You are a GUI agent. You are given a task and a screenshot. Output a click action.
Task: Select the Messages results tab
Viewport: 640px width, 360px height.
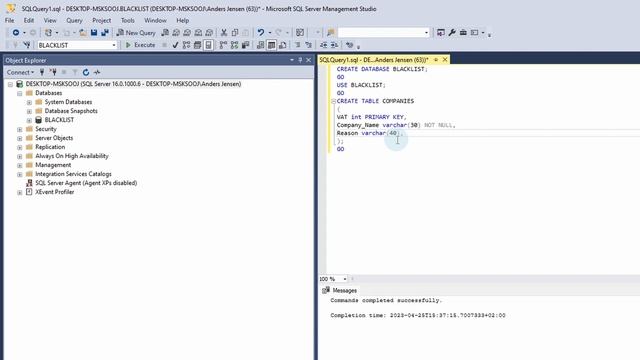pos(340,291)
